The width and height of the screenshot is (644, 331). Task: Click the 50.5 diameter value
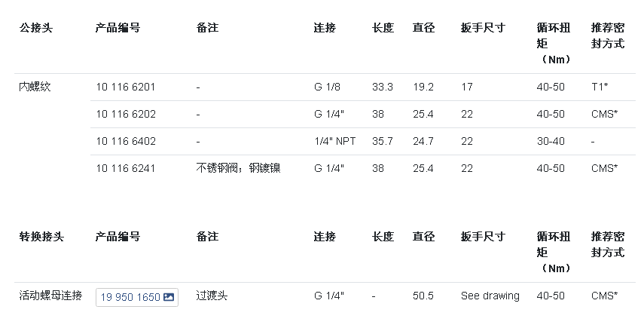pyautogui.click(x=423, y=296)
